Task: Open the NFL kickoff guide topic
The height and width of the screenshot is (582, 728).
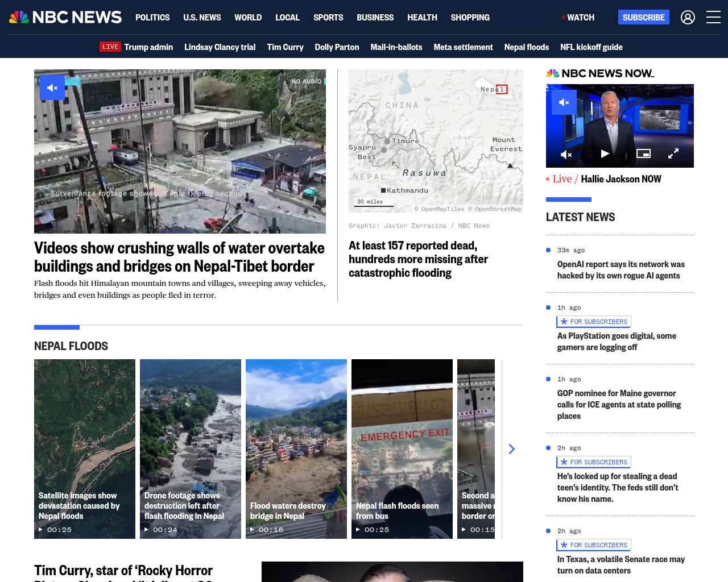Action: pos(591,47)
